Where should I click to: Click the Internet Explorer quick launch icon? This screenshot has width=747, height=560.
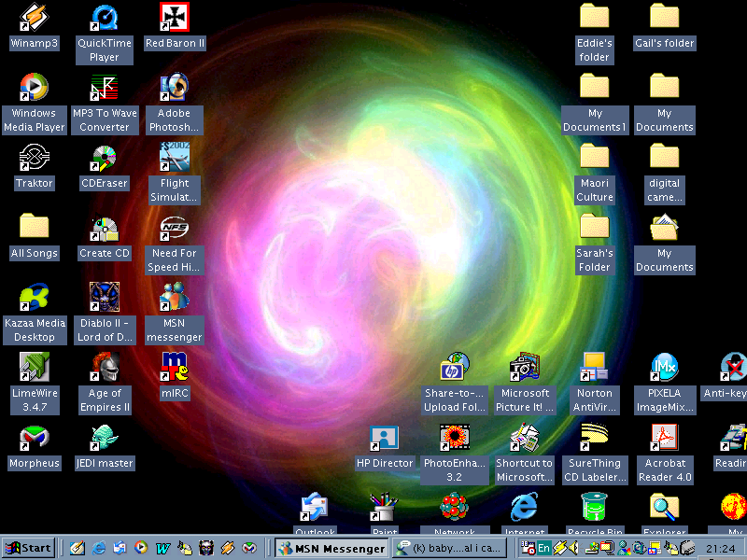99,548
